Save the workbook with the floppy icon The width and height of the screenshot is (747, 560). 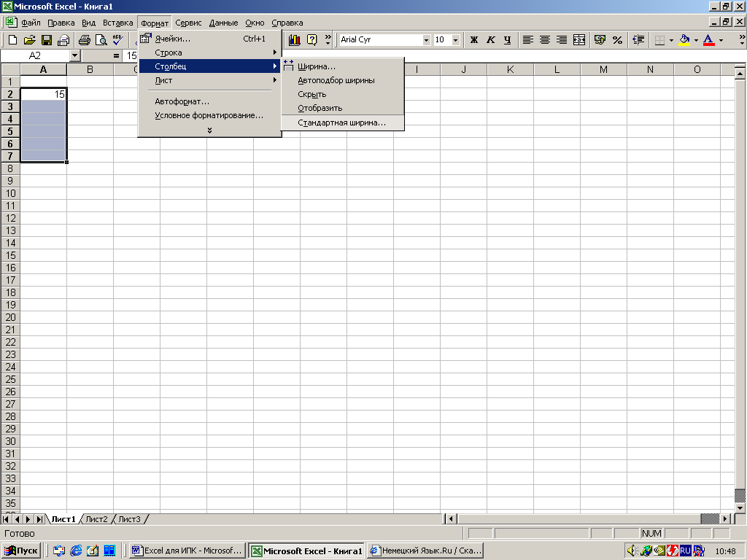[46, 40]
